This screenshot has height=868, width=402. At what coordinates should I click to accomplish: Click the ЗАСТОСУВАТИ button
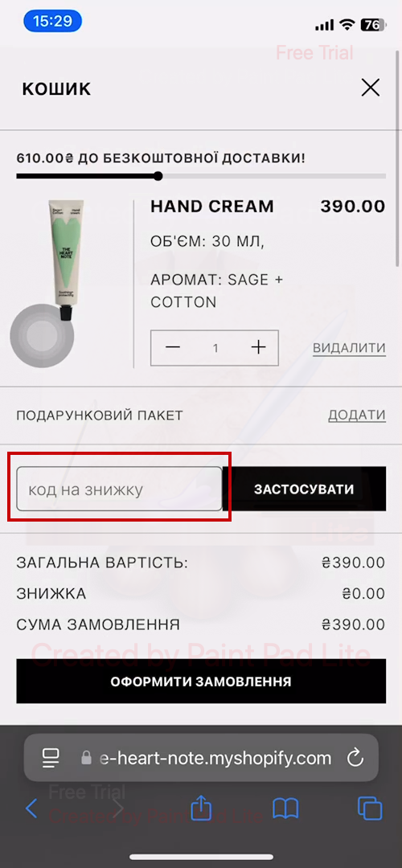click(304, 489)
